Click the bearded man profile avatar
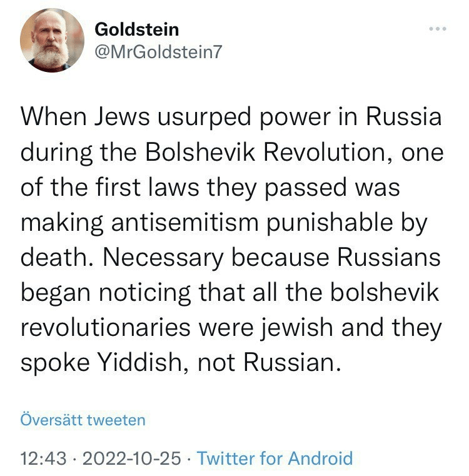 (x=52, y=41)
